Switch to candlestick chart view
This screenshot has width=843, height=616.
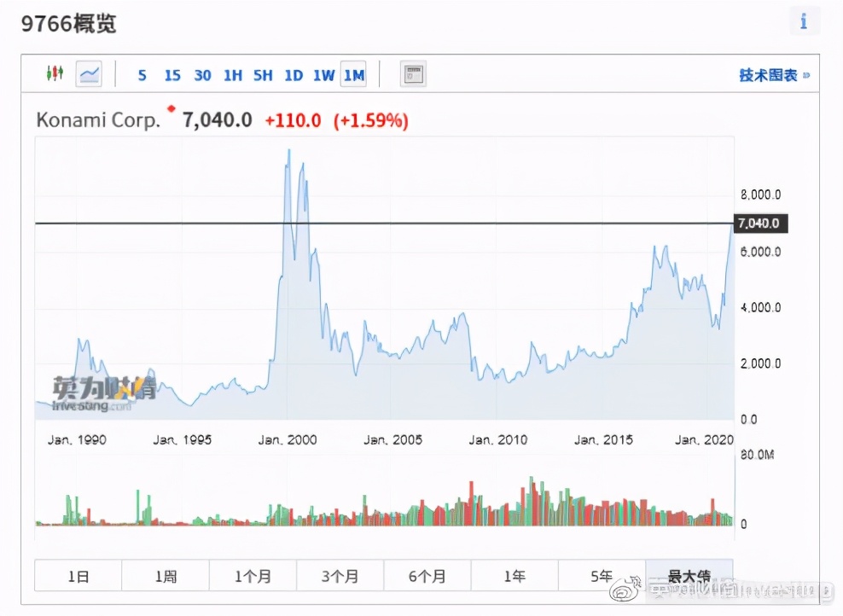55,73
